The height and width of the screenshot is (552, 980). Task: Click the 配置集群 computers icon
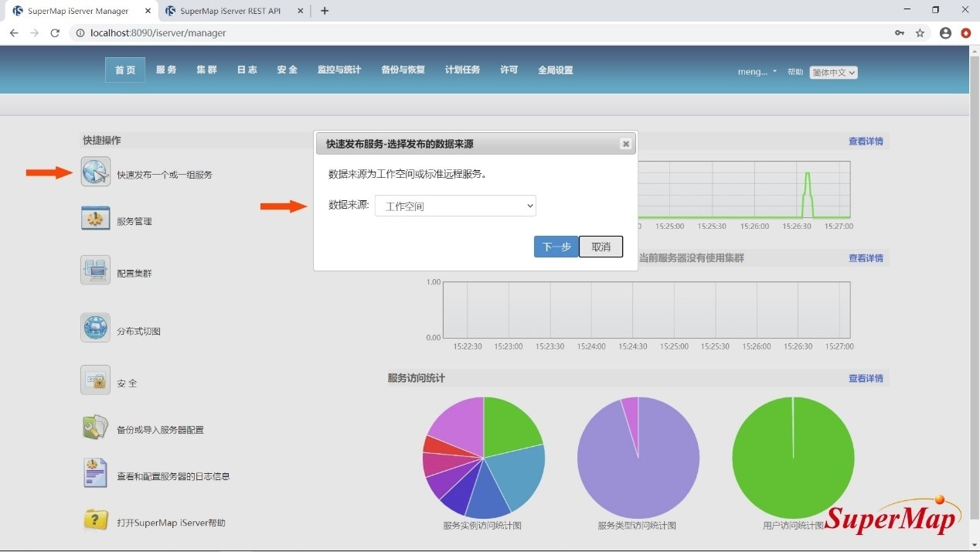pyautogui.click(x=96, y=271)
